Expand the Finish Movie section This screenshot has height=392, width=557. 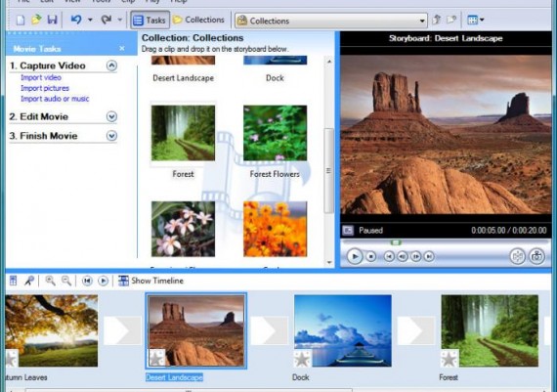[x=111, y=136]
